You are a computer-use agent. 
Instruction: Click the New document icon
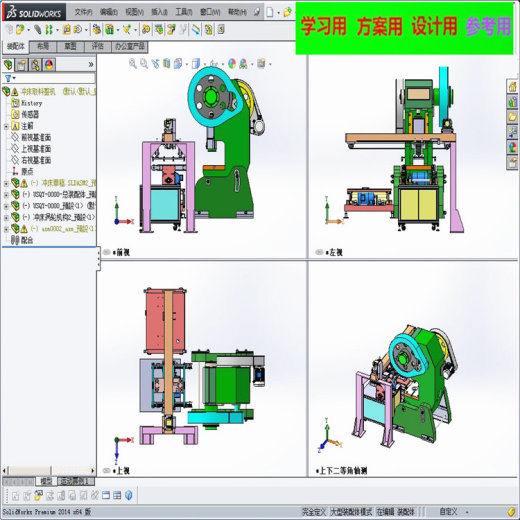point(270,13)
